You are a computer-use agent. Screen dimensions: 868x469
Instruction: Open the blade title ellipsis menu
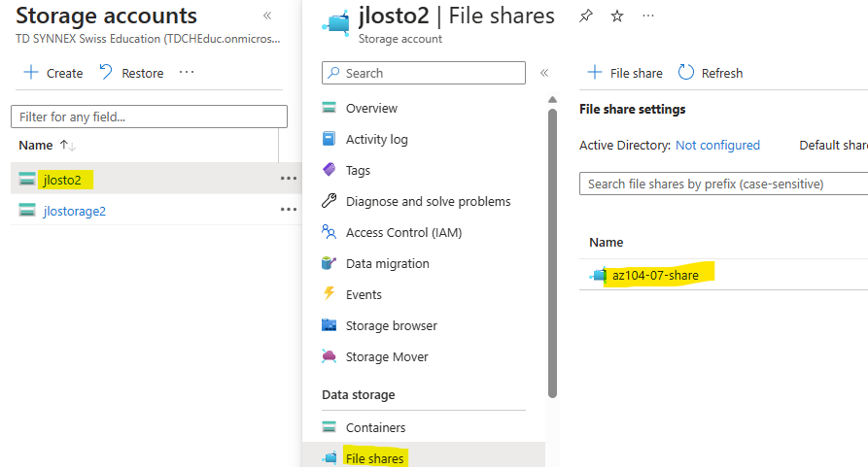[648, 17]
